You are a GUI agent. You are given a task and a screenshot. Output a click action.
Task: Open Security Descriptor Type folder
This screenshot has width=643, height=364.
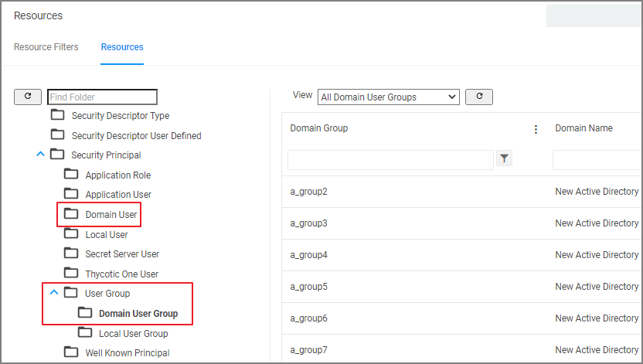point(120,116)
